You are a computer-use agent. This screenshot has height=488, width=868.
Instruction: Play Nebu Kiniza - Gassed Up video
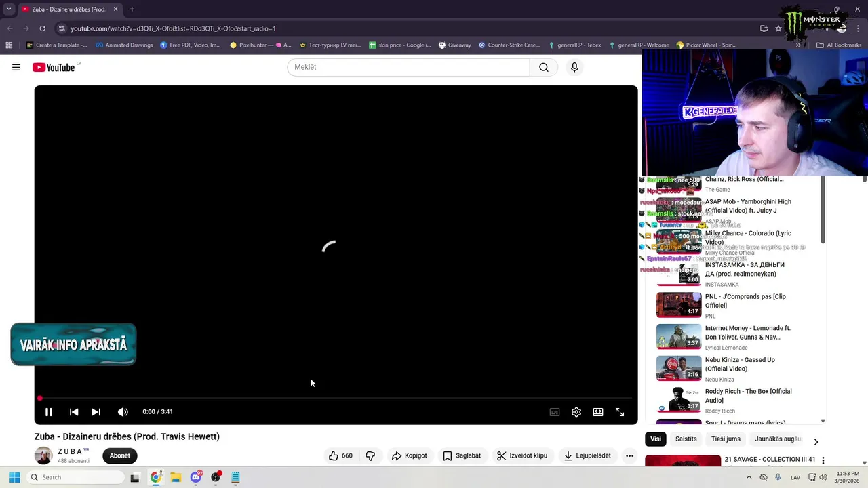(x=679, y=368)
